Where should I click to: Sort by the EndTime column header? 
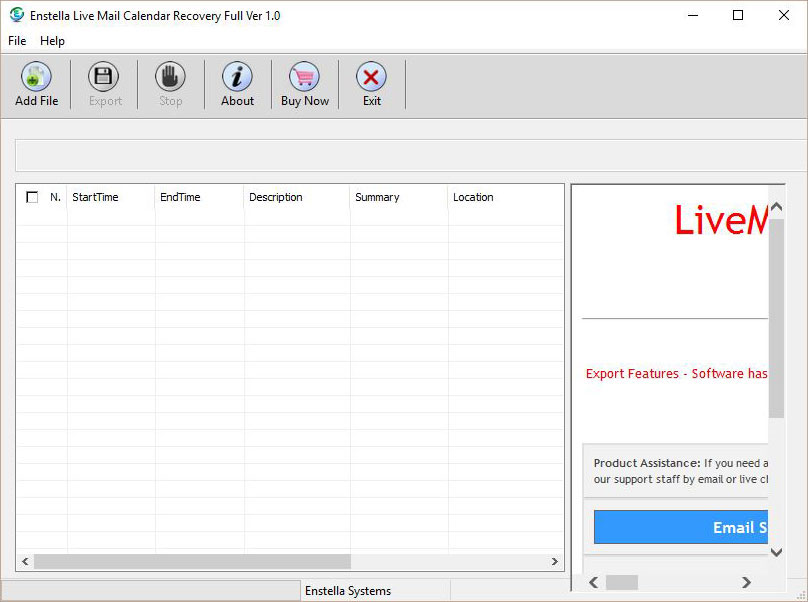[x=180, y=197]
